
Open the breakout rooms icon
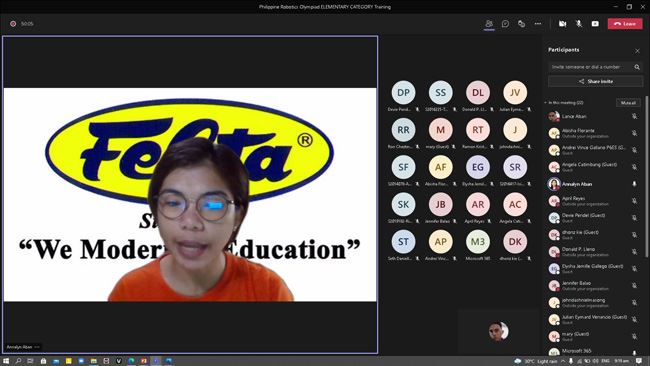pyautogui.click(x=521, y=24)
